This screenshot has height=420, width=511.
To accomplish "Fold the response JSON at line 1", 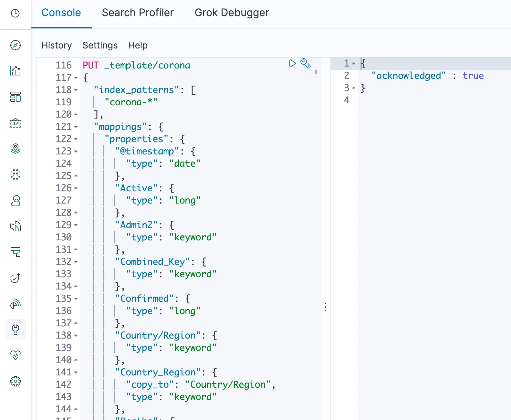I will click(354, 64).
